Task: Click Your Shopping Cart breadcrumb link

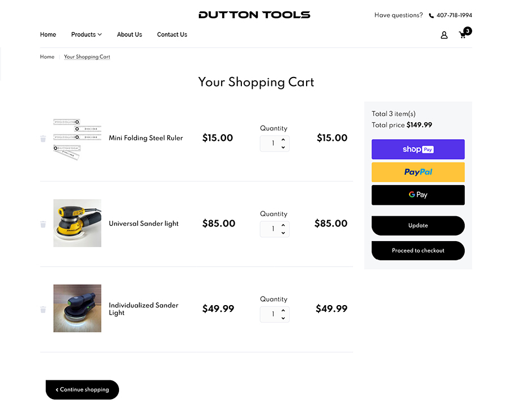Action: [x=87, y=57]
